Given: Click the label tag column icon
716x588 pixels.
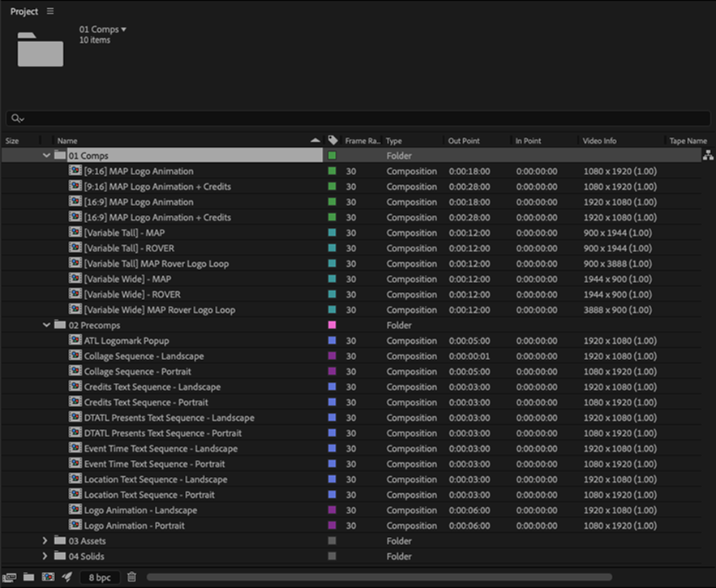Looking at the screenshot, I should pyautogui.click(x=332, y=141).
